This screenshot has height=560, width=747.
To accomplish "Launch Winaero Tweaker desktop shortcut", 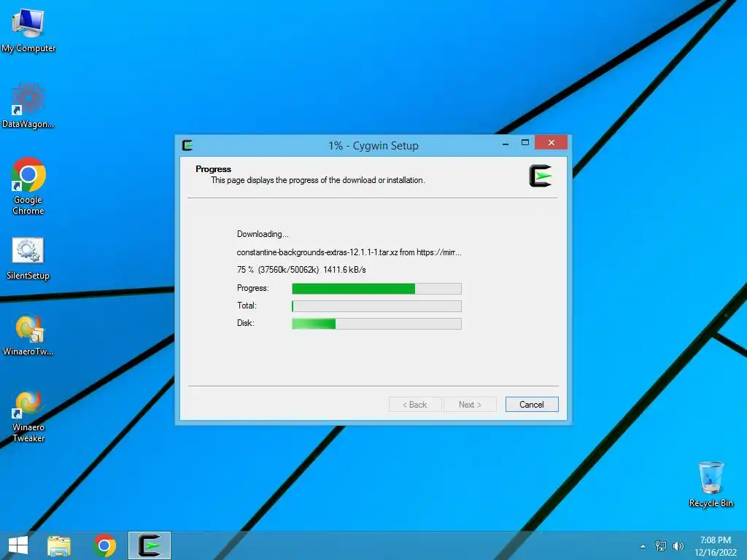I will point(28,416).
